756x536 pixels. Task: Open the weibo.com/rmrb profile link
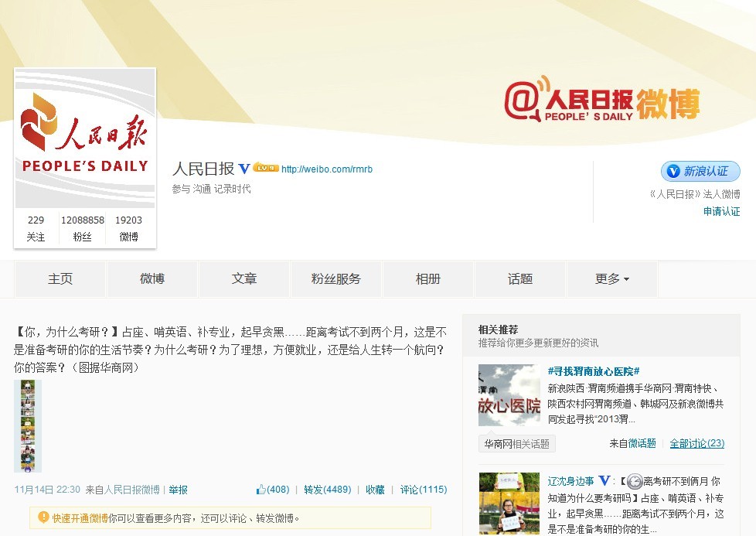326,169
